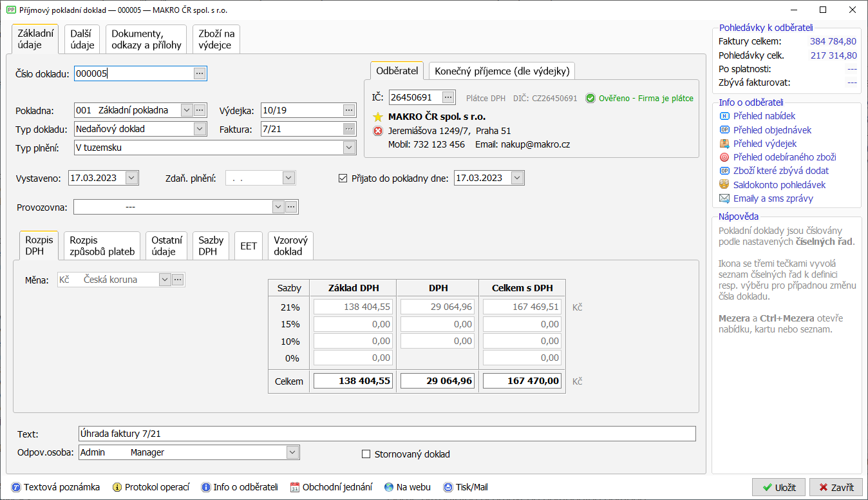
Task: Click Zboží které zbývá dodat icon
Action: [724, 171]
